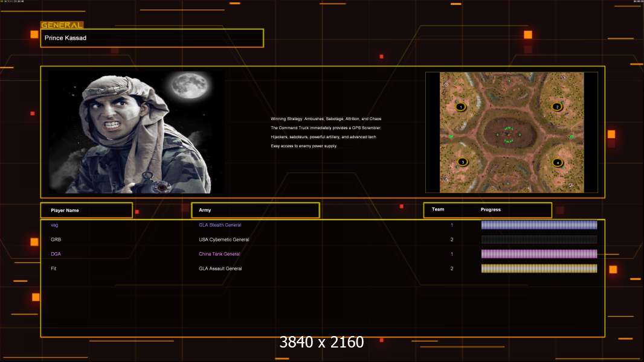Click the empty progress bar for GRB
644x362 pixels.
point(539,240)
